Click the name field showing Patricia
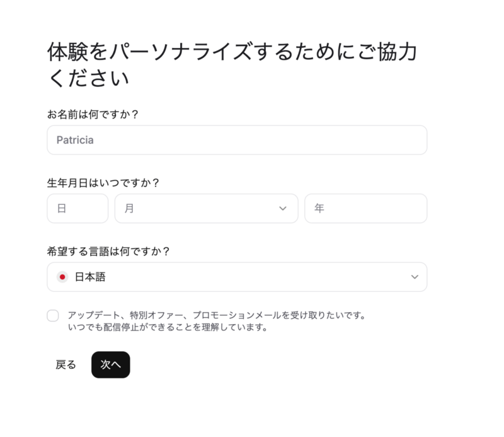Screen dimensions: 504x437 click(x=236, y=140)
